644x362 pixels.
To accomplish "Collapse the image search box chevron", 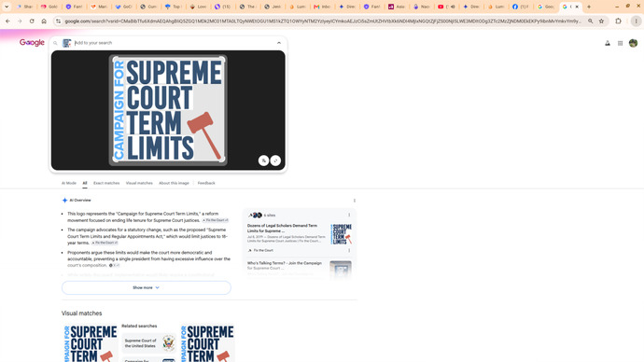I will coord(279,43).
